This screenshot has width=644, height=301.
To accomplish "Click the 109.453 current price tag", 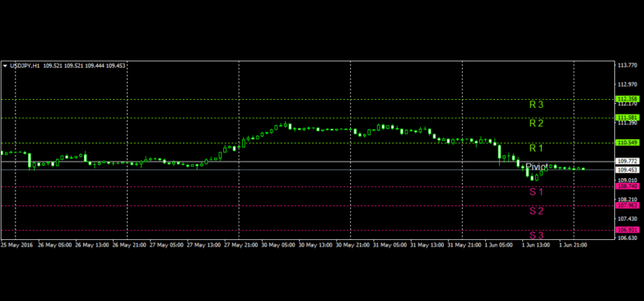I will (x=628, y=169).
